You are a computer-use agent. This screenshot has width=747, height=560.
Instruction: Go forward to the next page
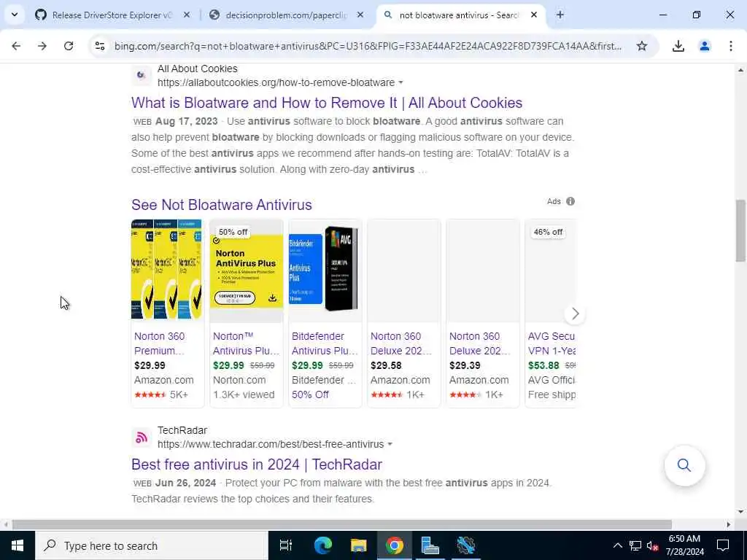tap(42, 46)
